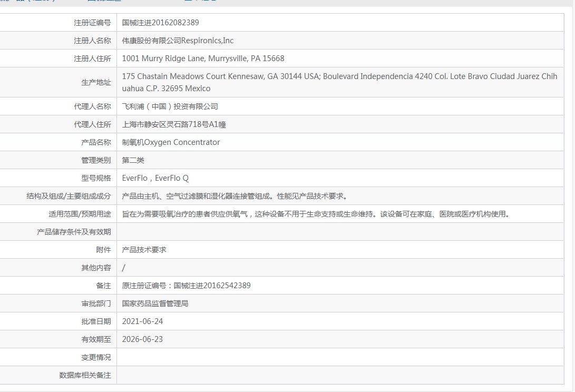This screenshot has height=392, width=575.
Task: Select the attachment value 产品技术要求
Action: pos(144,250)
